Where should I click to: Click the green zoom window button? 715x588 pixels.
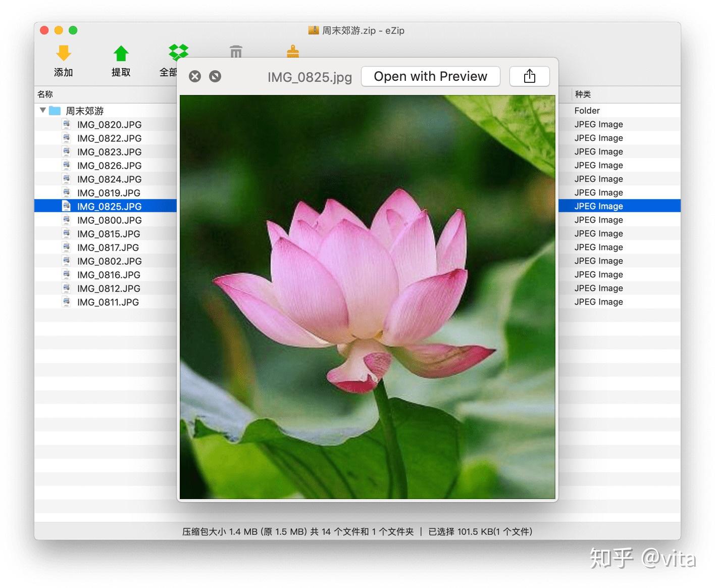73,30
